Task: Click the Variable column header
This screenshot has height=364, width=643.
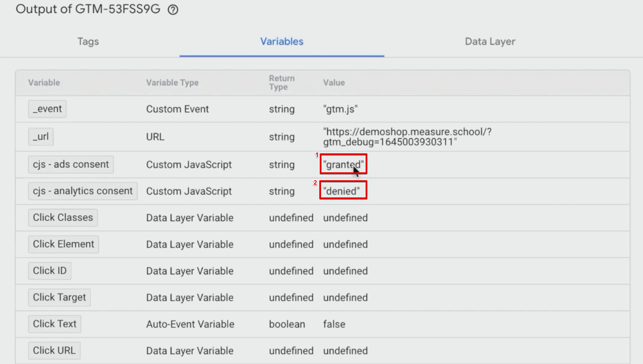Action: [44, 82]
